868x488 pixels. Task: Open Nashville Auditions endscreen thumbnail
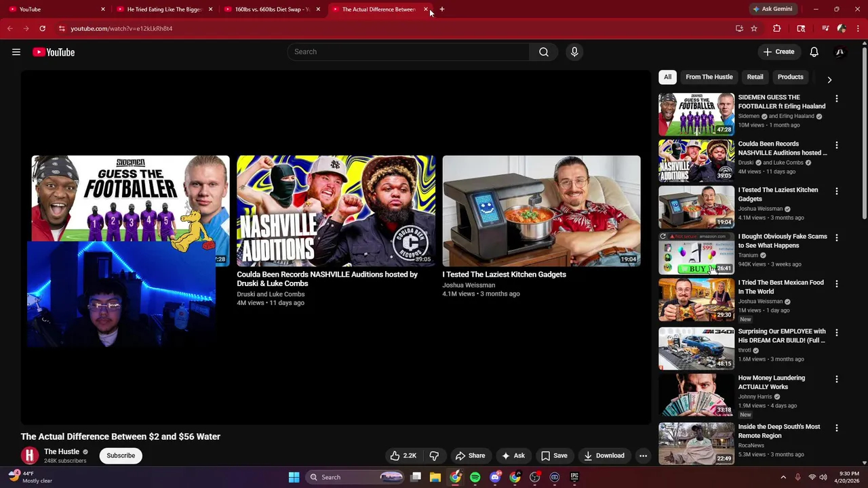(x=336, y=211)
